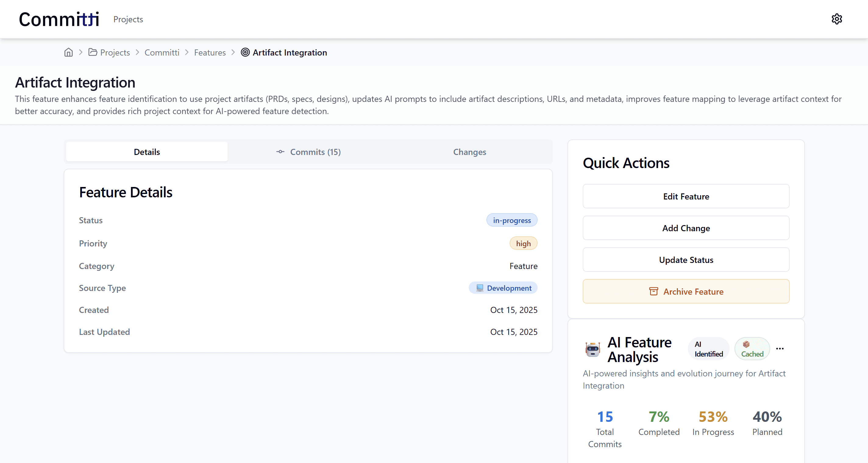
Task: Open settings via the gear icon
Action: click(x=836, y=19)
